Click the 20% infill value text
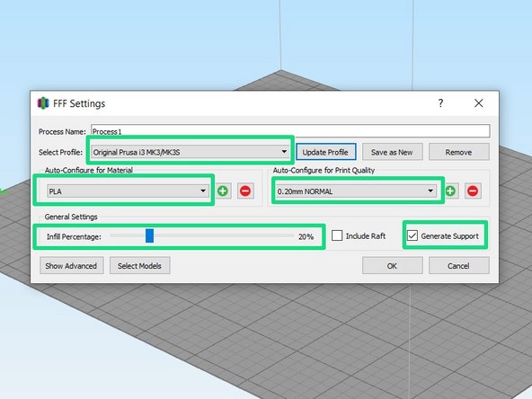This screenshot has height=399, width=532. pyautogui.click(x=306, y=236)
